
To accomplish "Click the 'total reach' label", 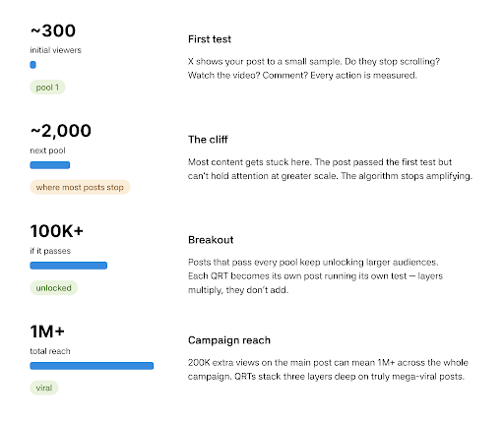I will [50, 351].
